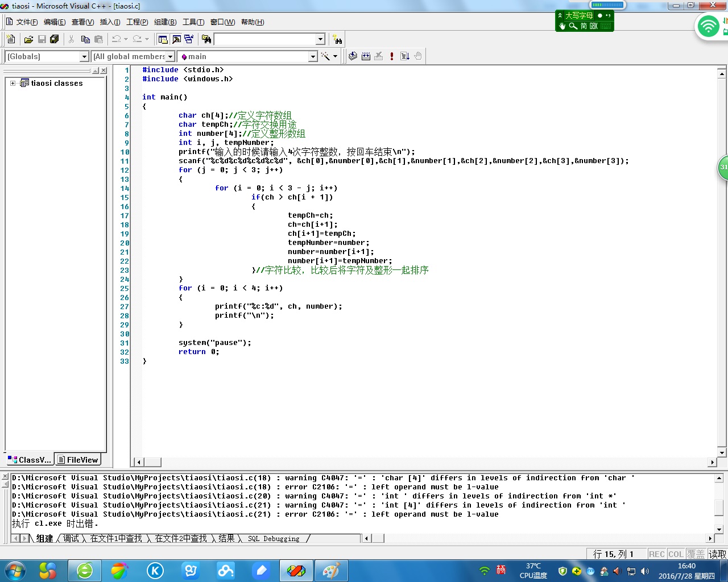The height and width of the screenshot is (582, 728).
Task: Open the 组建(B) menu
Action: [x=165, y=22]
